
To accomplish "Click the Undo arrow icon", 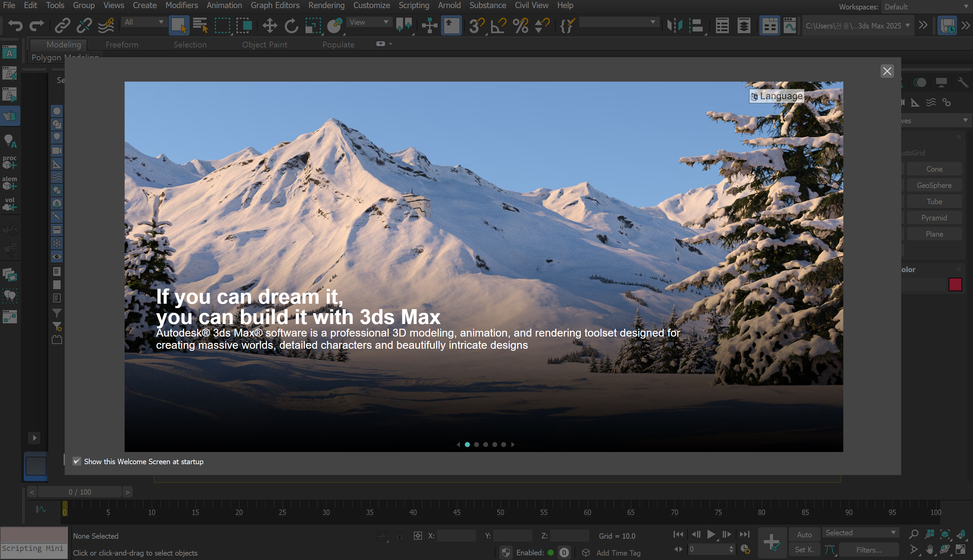I will [15, 26].
